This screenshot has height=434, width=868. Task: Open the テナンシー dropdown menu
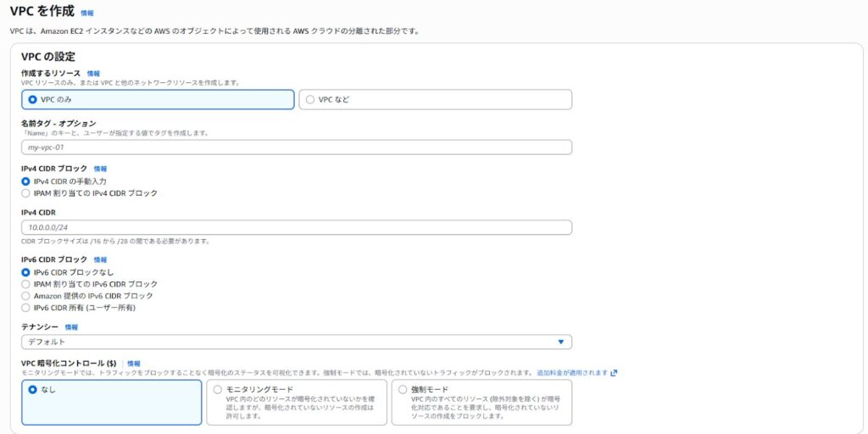coord(297,342)
